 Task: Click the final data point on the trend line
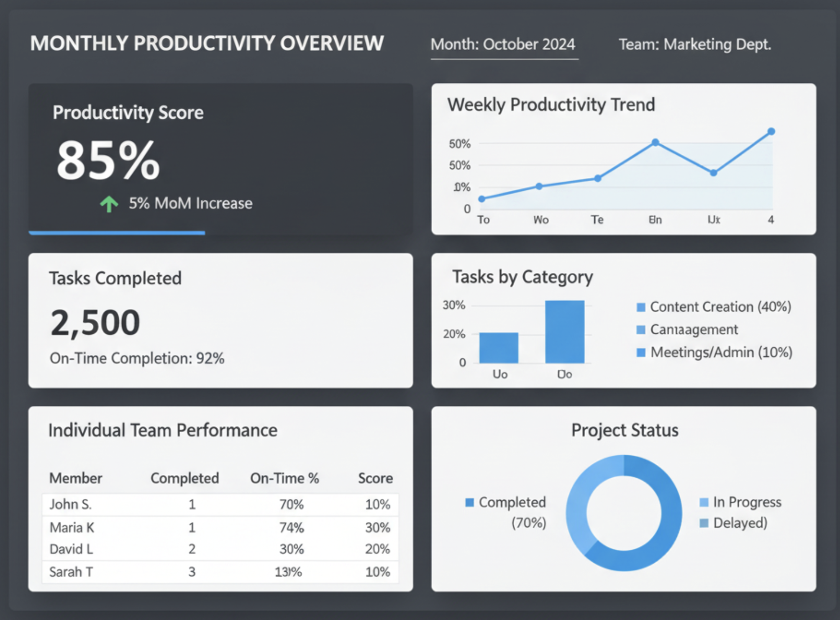(x=771, y=131)
